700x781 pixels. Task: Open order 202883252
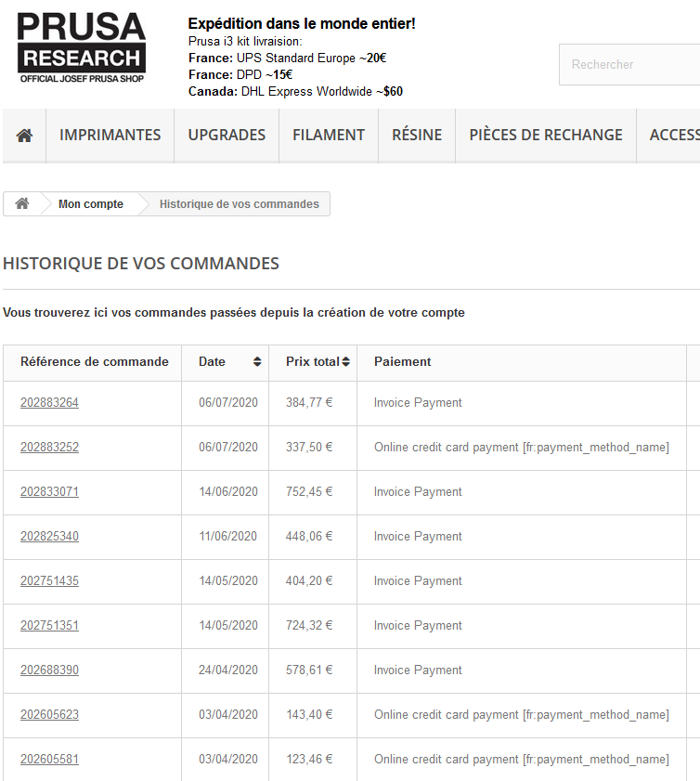coord(49,448)
